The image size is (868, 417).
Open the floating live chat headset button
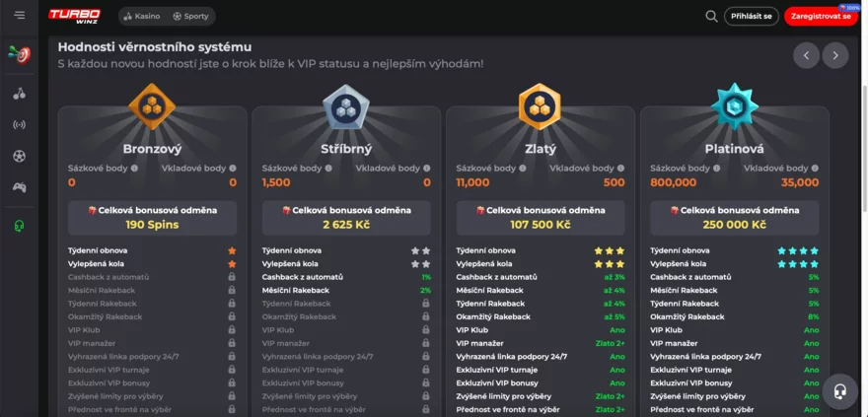click(839, 390)
